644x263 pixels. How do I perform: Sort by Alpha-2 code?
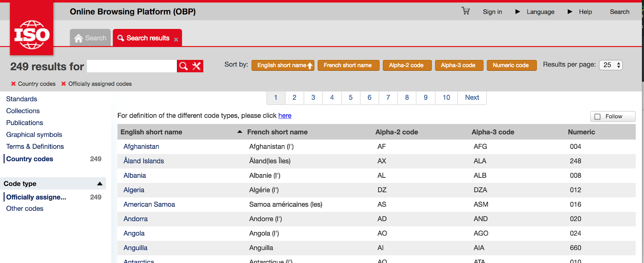point(407,65)
